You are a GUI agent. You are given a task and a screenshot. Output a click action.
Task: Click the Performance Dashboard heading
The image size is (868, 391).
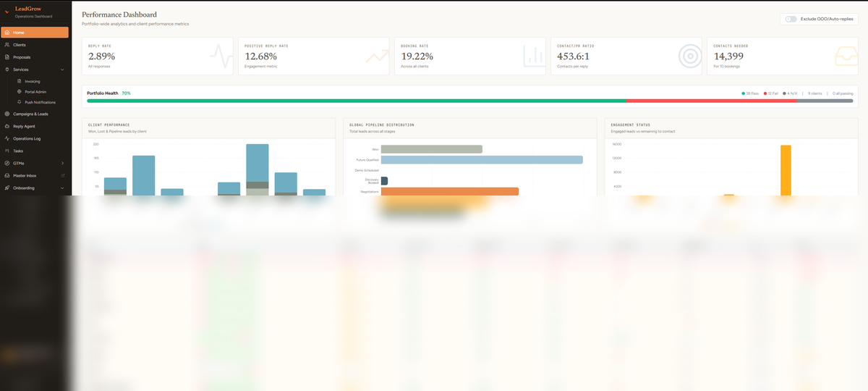119,14
